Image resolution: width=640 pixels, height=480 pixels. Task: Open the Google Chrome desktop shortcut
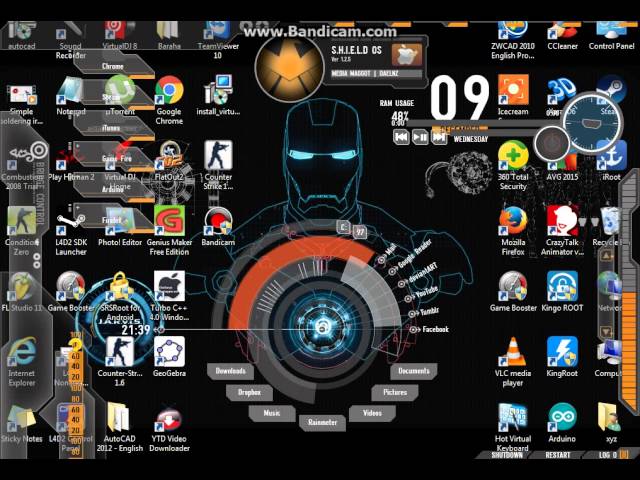click(x=169, y=90)
